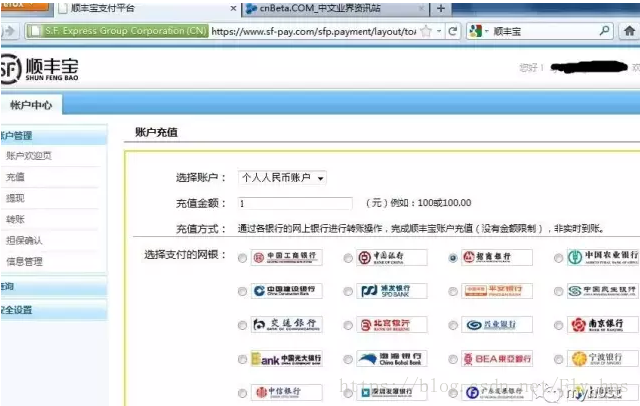The height and width of the screenshot is (406, 640).
Task: Click the 招商银行 bank logo
Action: (x=497, y=257)
